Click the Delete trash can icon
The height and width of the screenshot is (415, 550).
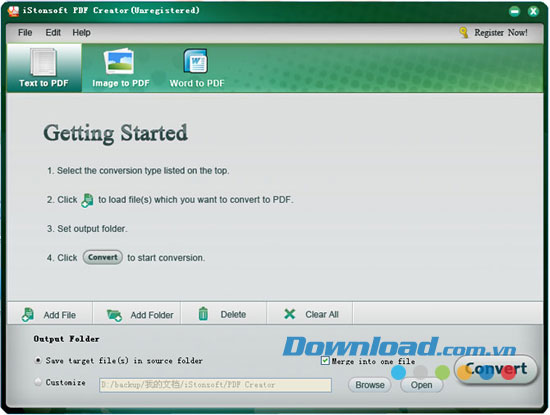click(203, 314)
